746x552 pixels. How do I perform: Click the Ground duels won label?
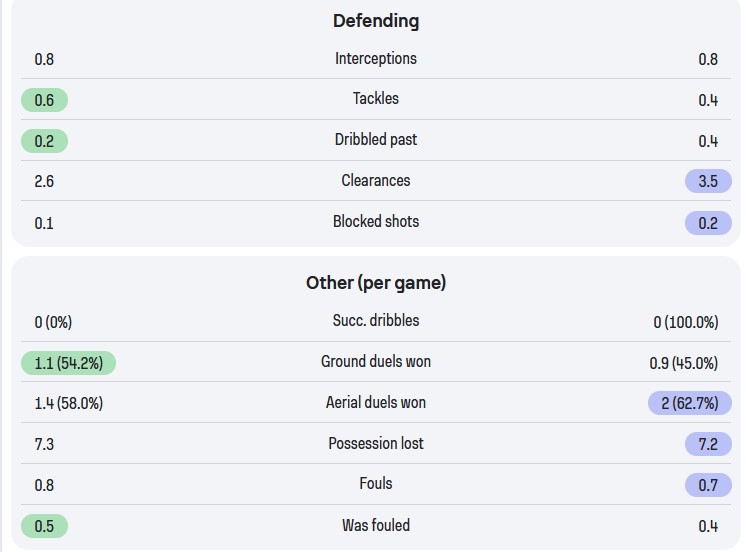click(376, 361)
